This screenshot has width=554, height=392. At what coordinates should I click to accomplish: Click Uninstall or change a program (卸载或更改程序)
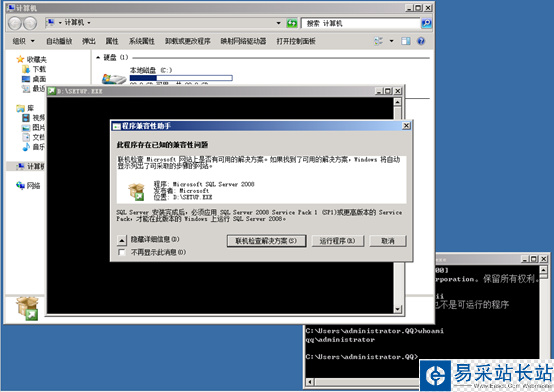point(188,41)
